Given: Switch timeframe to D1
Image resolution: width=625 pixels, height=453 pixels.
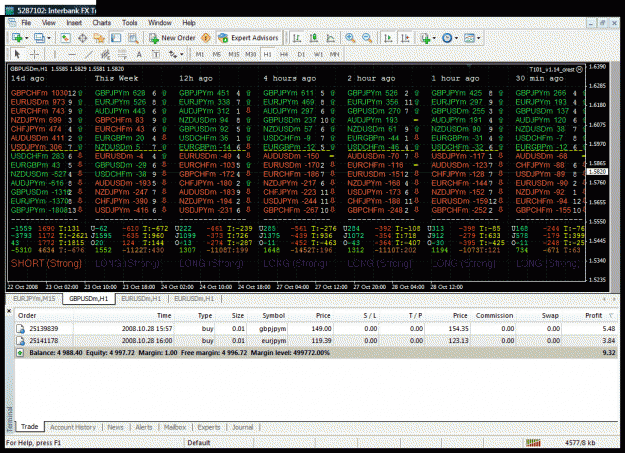Looking at the screenshot, I should tap(301, 54).
